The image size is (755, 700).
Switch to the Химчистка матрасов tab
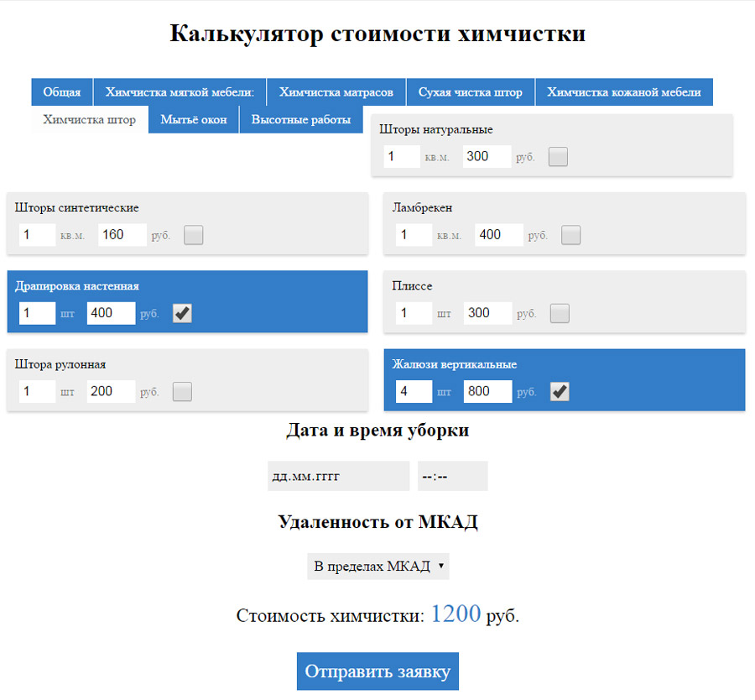(336, 91)
